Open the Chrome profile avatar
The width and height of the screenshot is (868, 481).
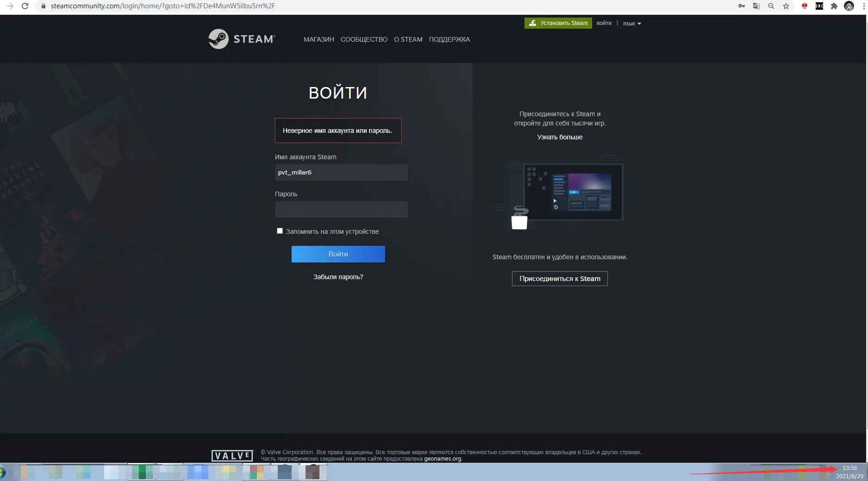pos(849,6)
